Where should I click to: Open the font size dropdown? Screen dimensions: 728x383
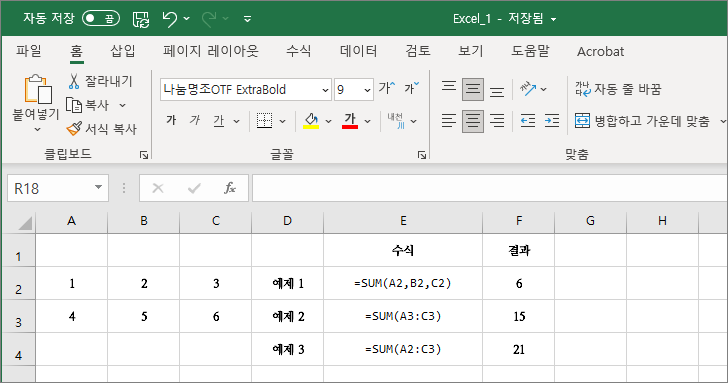(x=367, y=90)
